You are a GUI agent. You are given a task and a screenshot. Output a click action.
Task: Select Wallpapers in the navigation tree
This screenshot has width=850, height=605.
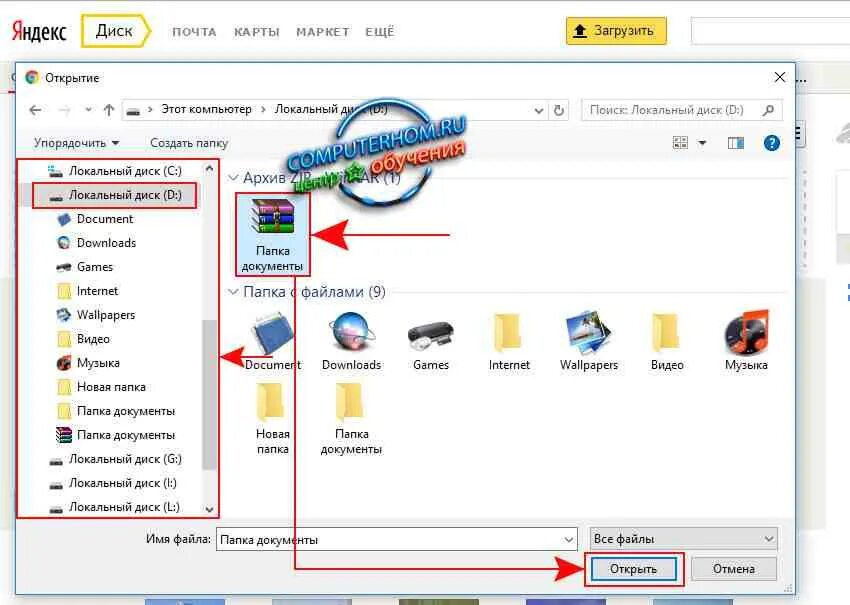(96, 315)
